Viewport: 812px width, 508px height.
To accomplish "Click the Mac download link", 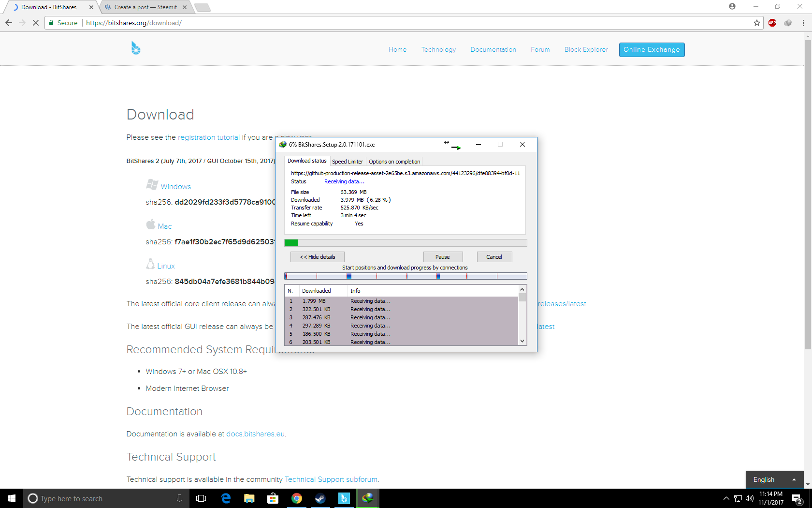I will 165,226.
